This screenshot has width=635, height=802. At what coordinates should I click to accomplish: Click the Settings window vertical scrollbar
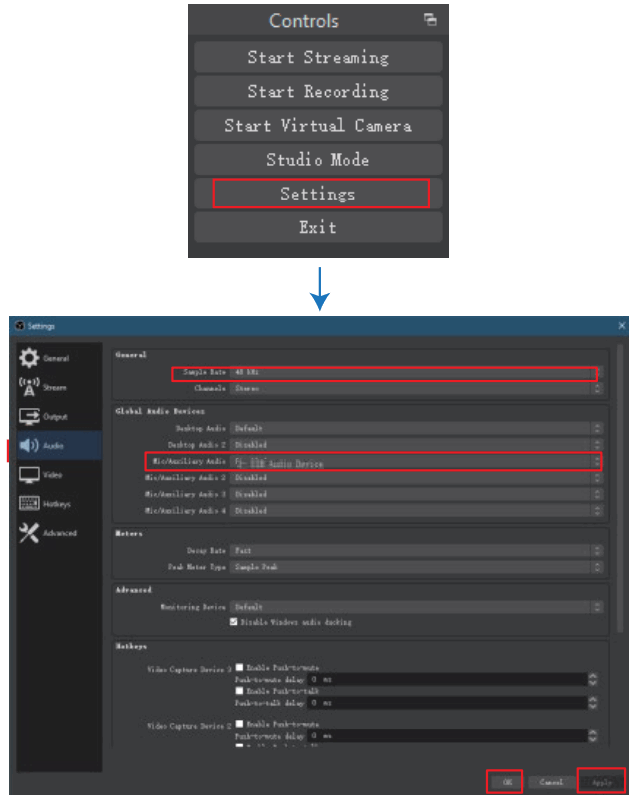[x=620, y=488]
